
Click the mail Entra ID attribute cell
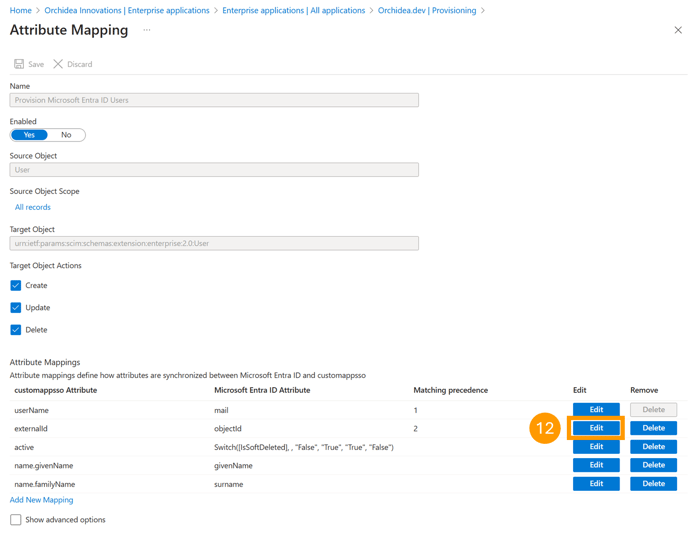tap(221, 410)
